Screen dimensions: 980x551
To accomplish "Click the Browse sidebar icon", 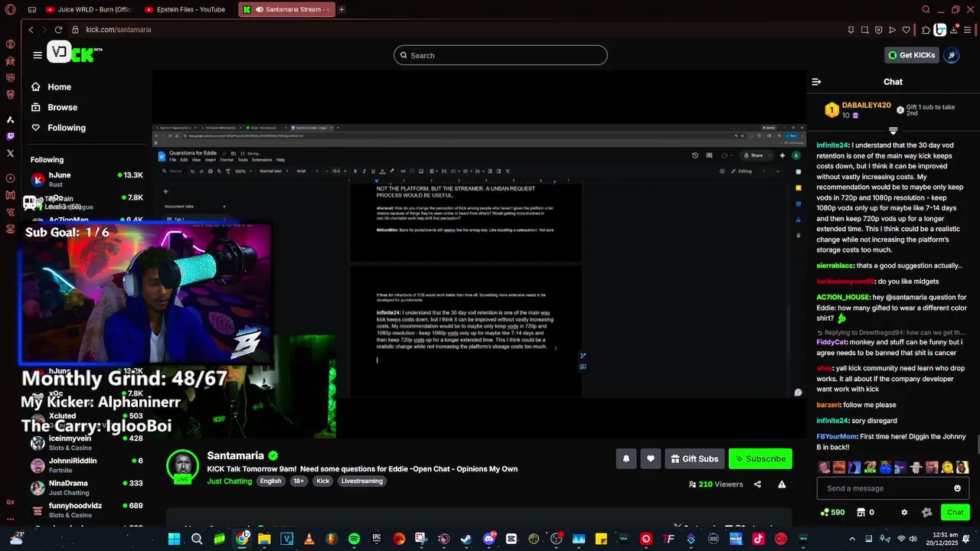I will click(x=36, y=107).
